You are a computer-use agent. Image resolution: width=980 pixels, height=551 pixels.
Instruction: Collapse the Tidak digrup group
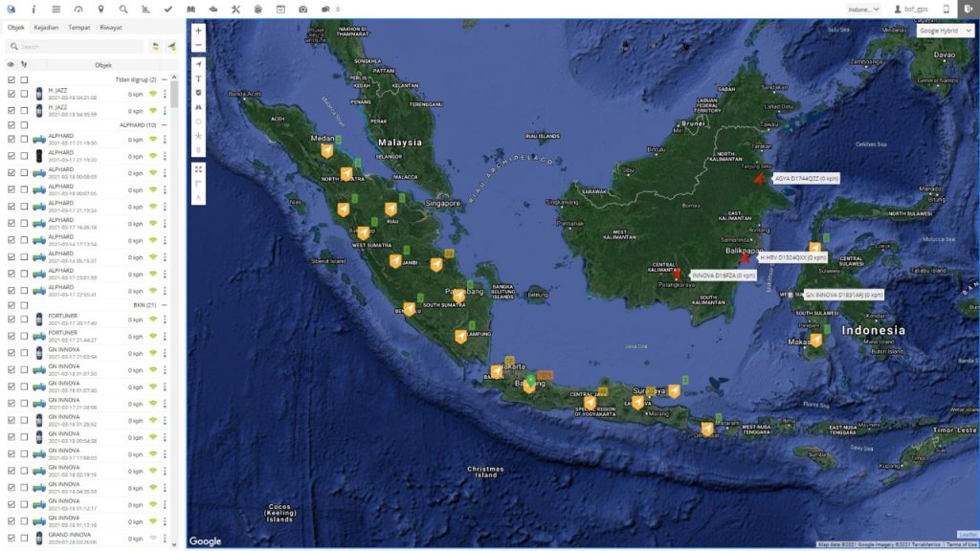(165, 79)
